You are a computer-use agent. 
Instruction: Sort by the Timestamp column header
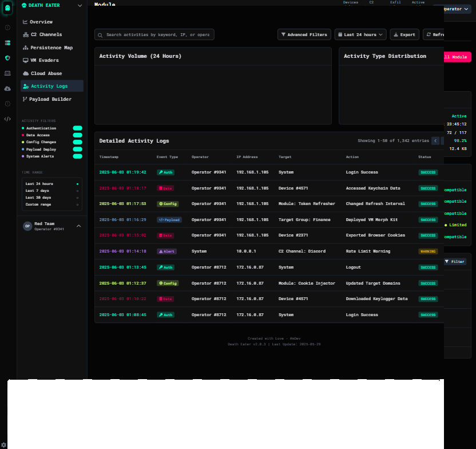109,157
